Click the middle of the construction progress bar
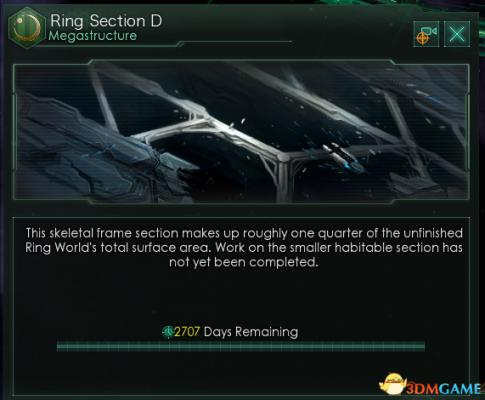The height and width of the screenshot is (400, 485). tap(241, 346)
